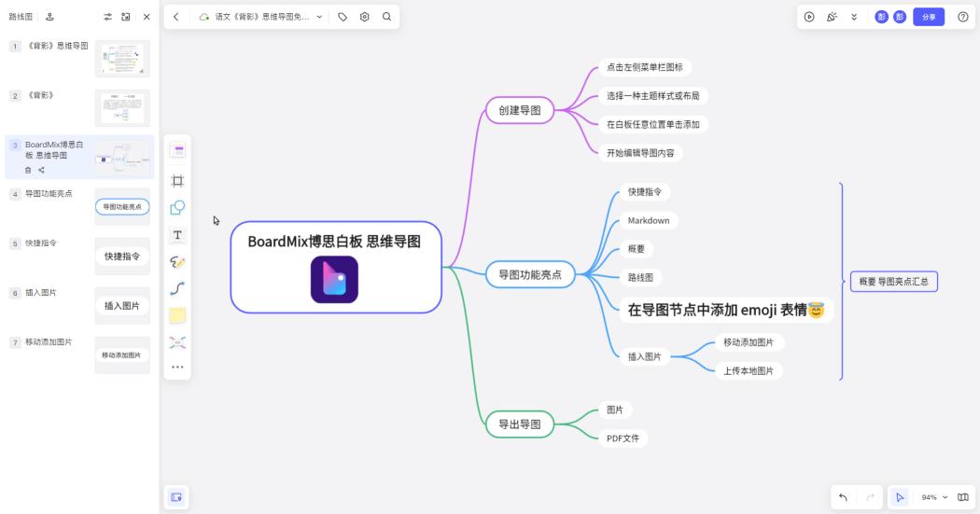
Task: Select the Mind map tool
Action: (177, 342)
